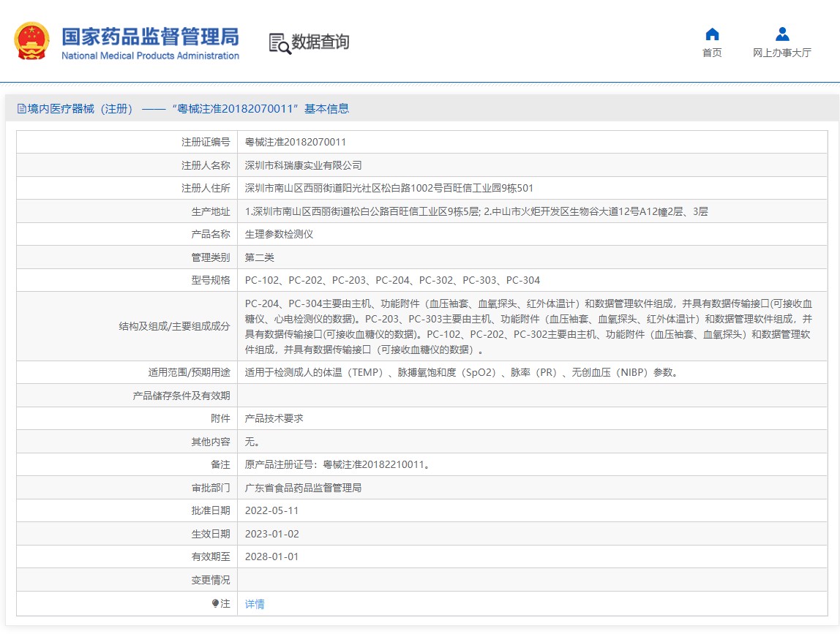Click the document icon before 境内医疗器械
This screenshot has height=634, width=840.
pos(21,109)
